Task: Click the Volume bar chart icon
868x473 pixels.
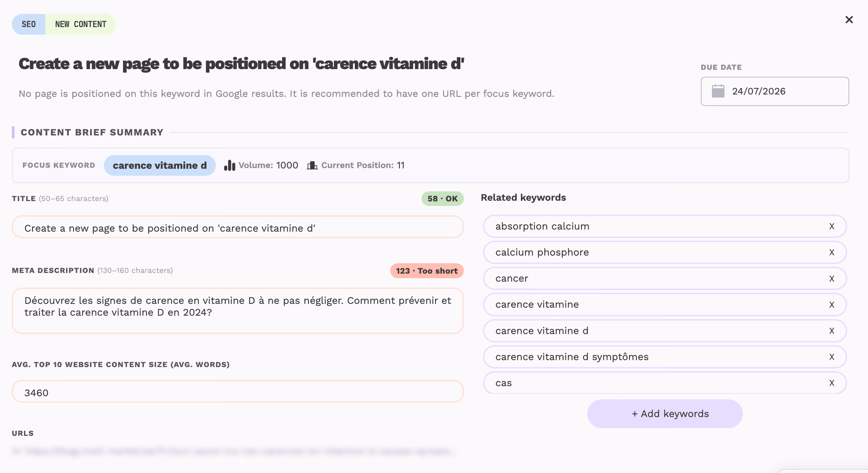Action: pyautogui.click(x=229, y=165)
